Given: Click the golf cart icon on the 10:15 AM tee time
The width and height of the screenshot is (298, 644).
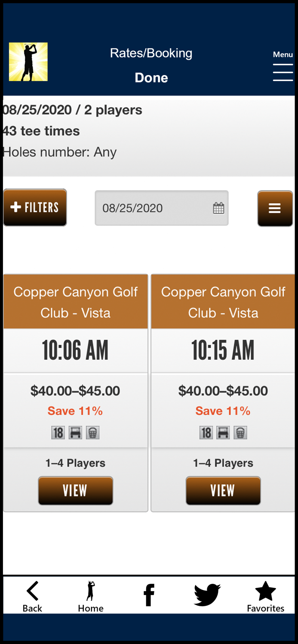Looking at the screenshot, I should click(223, 432).
